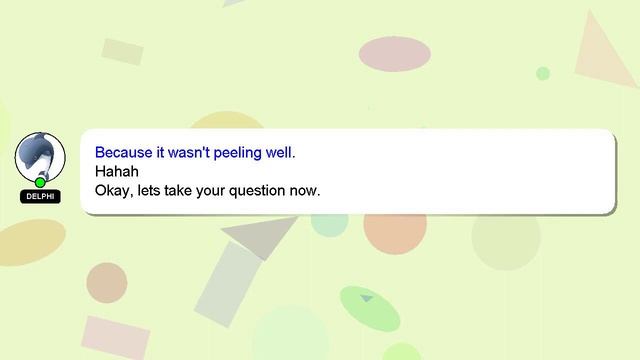
Task: Click the pink rectangle at bottom left
Action: [x=116, y=338]
